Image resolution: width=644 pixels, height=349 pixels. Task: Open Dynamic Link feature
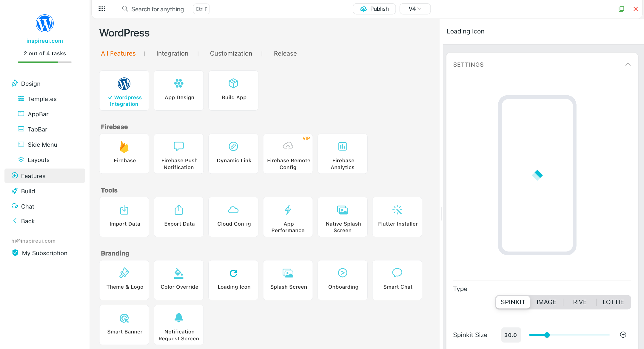(233, 153)
